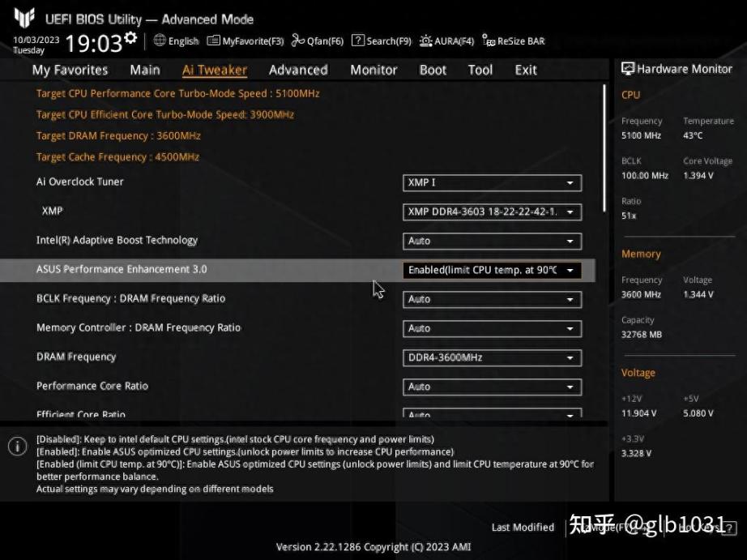Screen dimensions: 747x560
Task: Select the Ai Overclock Tuner label
Action: 79,182
